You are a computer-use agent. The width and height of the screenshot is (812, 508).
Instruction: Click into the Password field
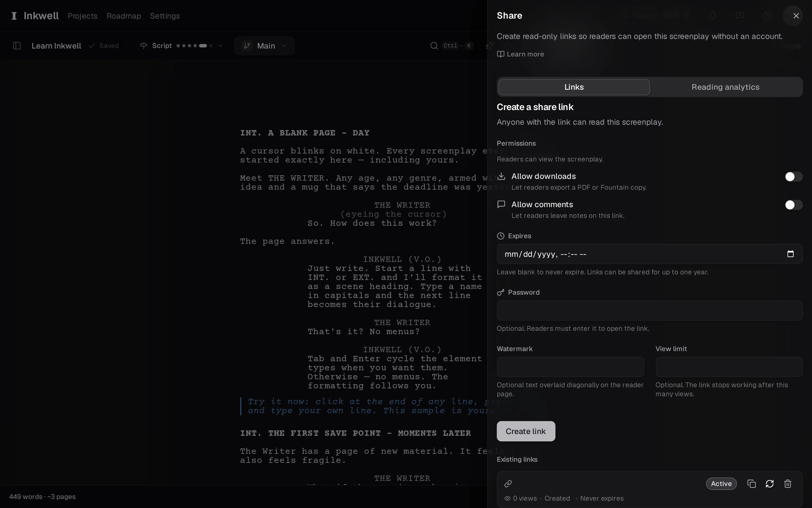(x=649, y=310)
